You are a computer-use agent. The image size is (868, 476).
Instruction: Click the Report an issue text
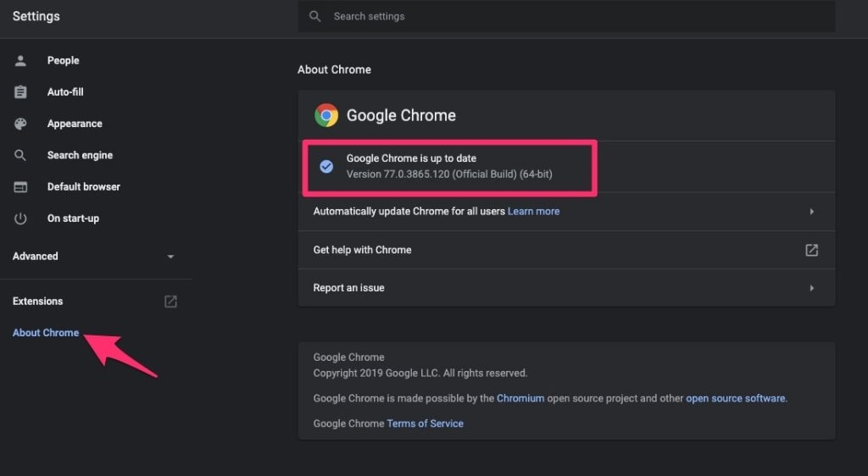pyautogui.click(x=348, y=288)
